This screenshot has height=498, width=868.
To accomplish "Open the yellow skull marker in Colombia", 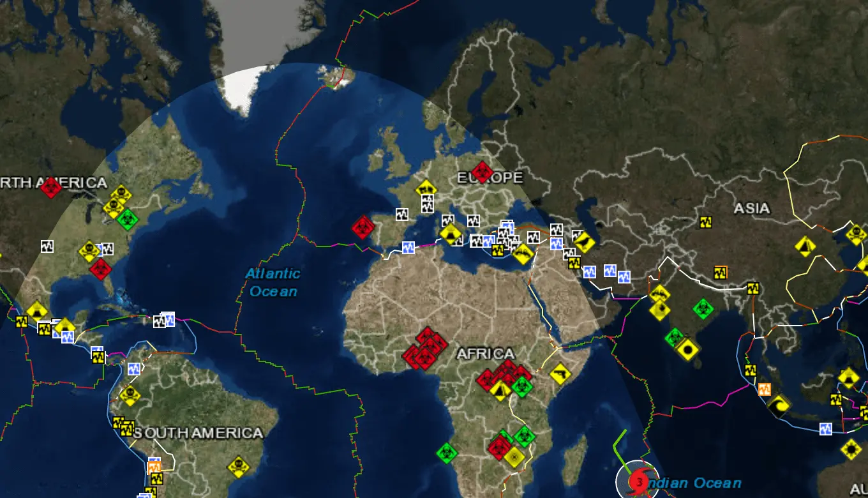I will tap(130, 394).
